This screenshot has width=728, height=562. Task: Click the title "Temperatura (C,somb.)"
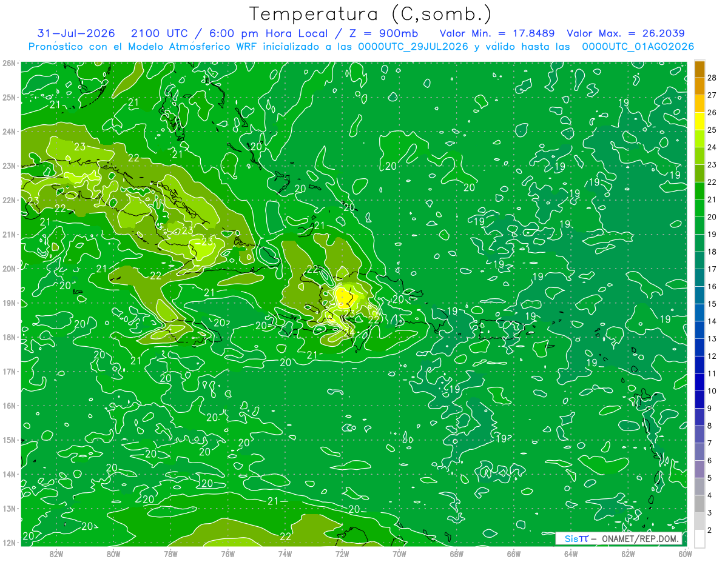point(371,14)
